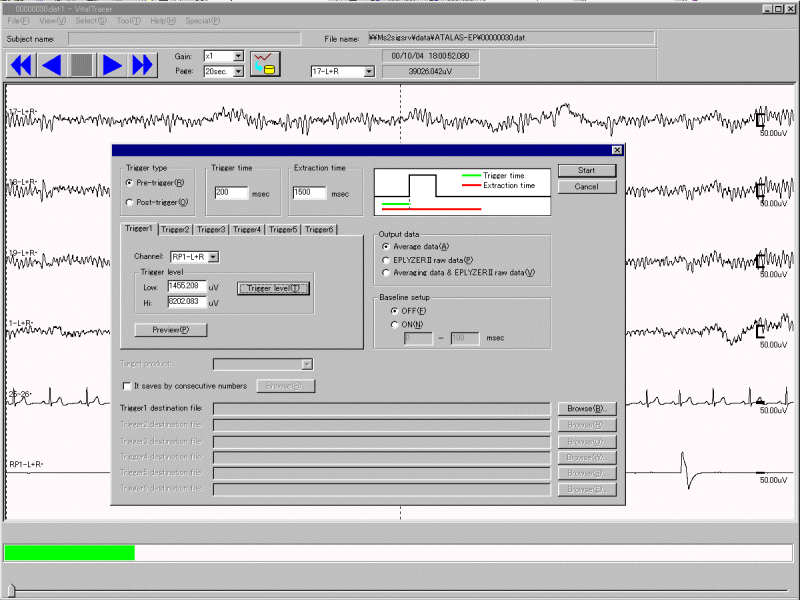Click the slider thumb at window bottom

click(x=10, y=590)
